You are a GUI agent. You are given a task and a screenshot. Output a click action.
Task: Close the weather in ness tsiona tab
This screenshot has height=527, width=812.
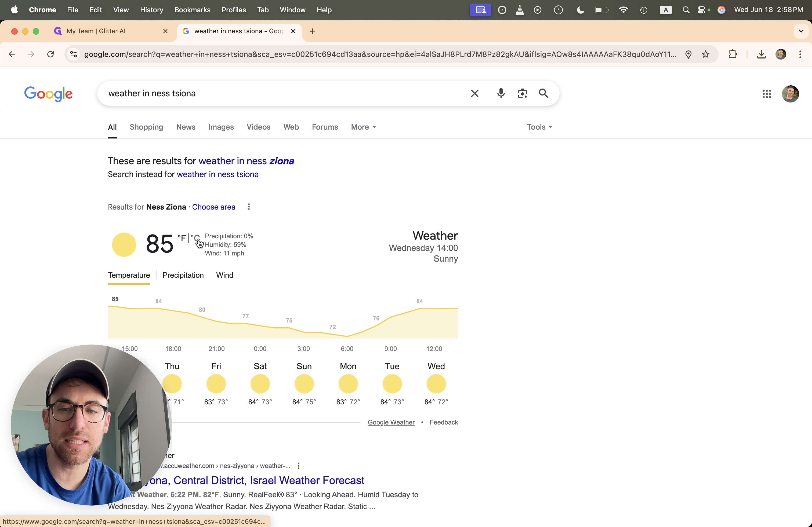pyautogui.click(x=293, y=31)
